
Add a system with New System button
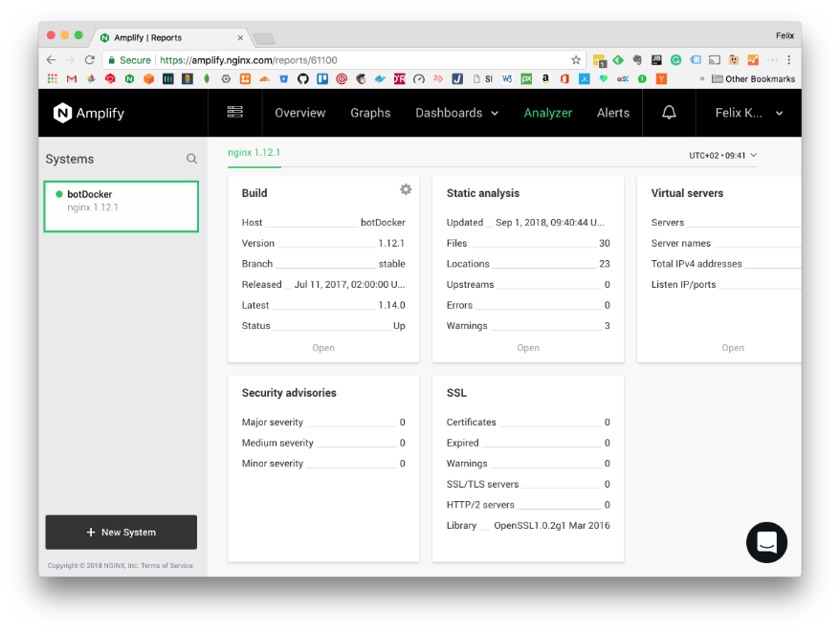[x=122, y=533]
